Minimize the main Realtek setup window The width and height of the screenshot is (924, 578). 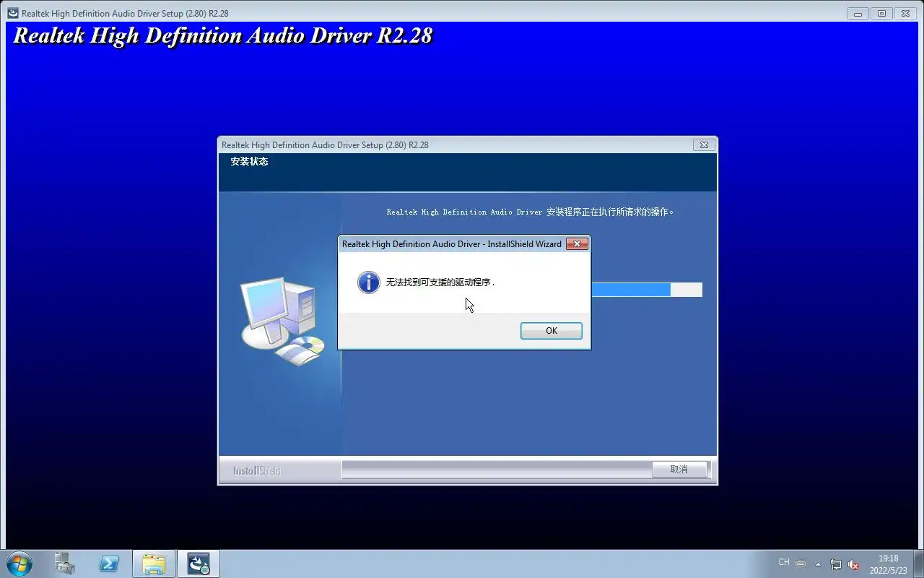click(x=858, y=13)
